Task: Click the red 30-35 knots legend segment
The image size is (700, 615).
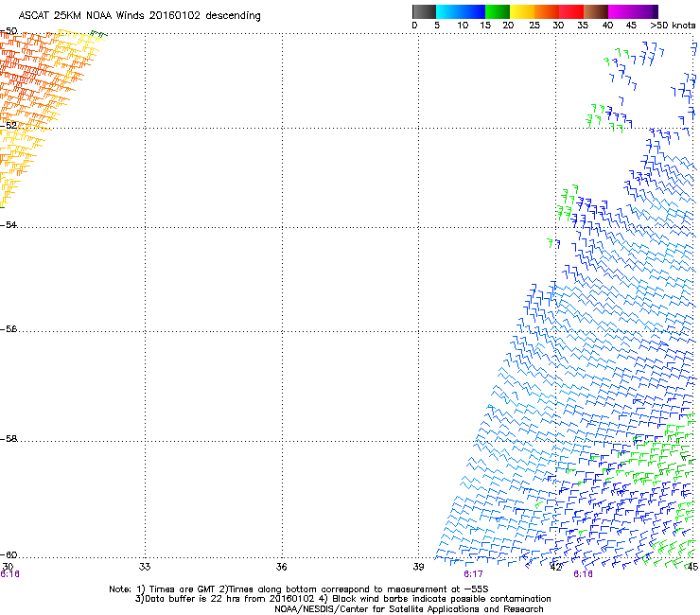Action: point(571,11)
